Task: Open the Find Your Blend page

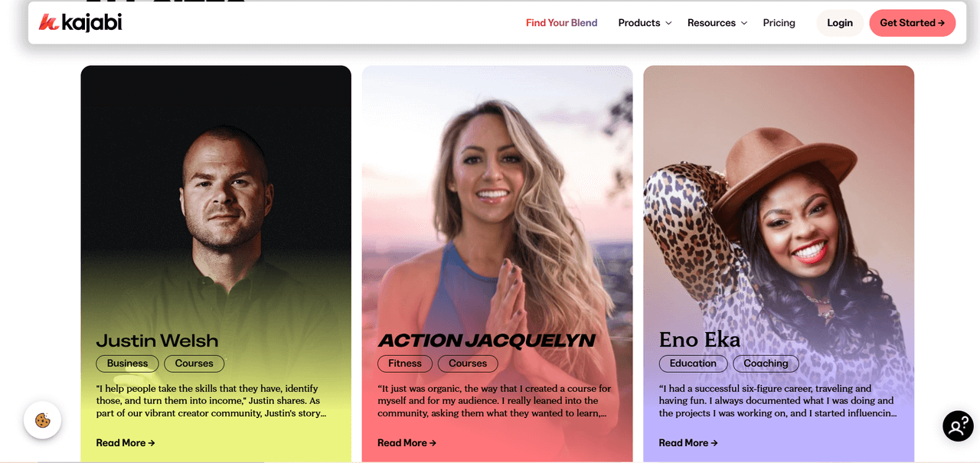Action: [561, 23]
